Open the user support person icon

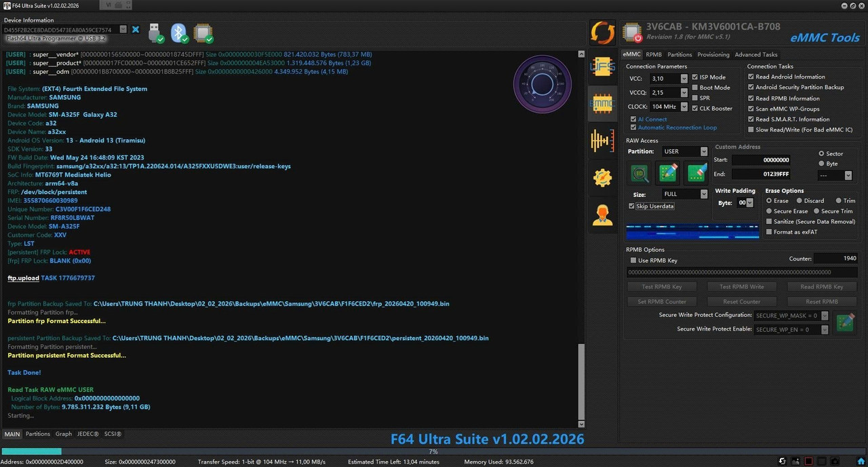tap(602, 214)
